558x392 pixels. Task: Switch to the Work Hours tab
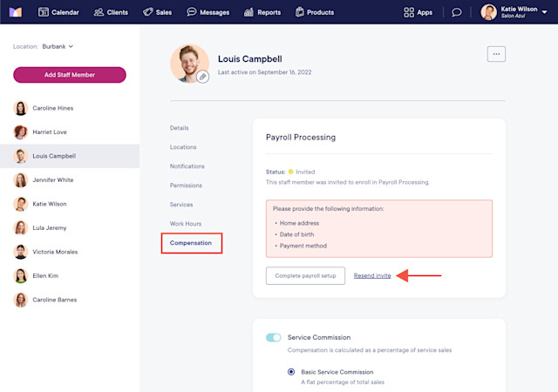186,224
